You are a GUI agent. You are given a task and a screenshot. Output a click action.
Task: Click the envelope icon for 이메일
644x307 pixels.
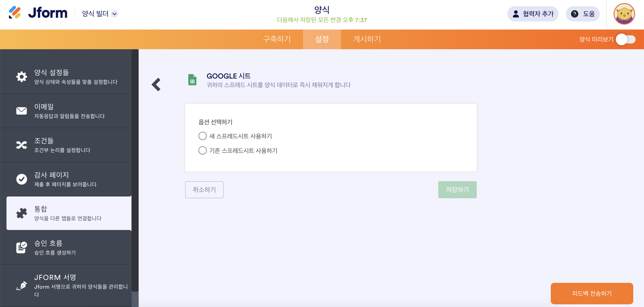[x=22, y=111]
